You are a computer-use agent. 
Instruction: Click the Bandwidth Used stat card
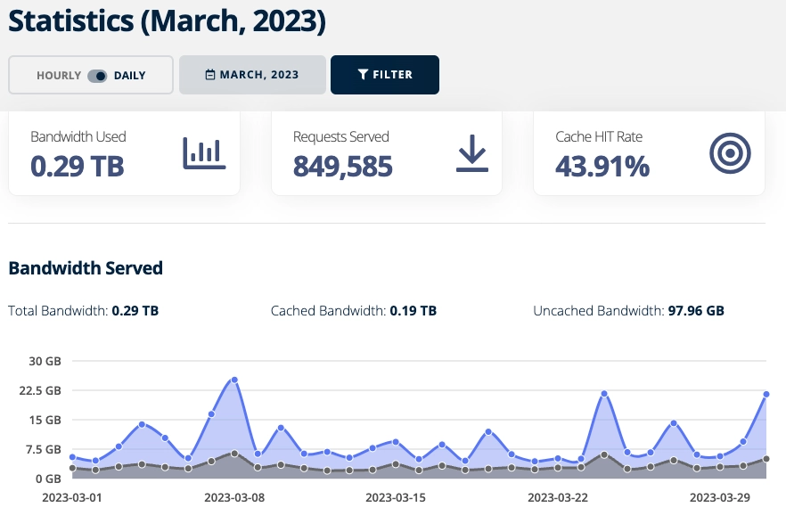(124, 152)
